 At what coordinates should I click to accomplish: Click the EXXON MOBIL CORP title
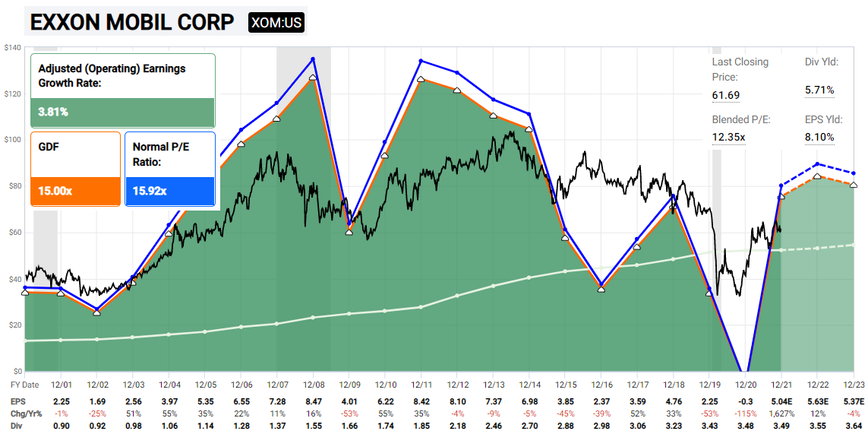[131, 23]
